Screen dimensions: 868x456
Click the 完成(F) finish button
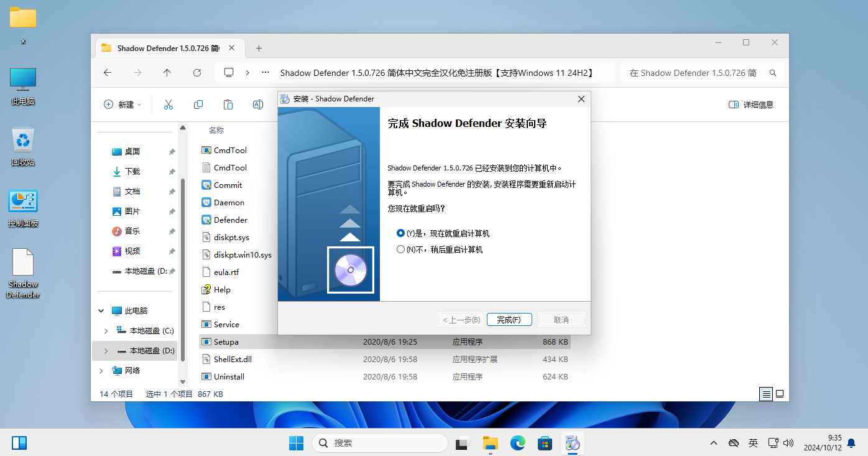[509, 320]
